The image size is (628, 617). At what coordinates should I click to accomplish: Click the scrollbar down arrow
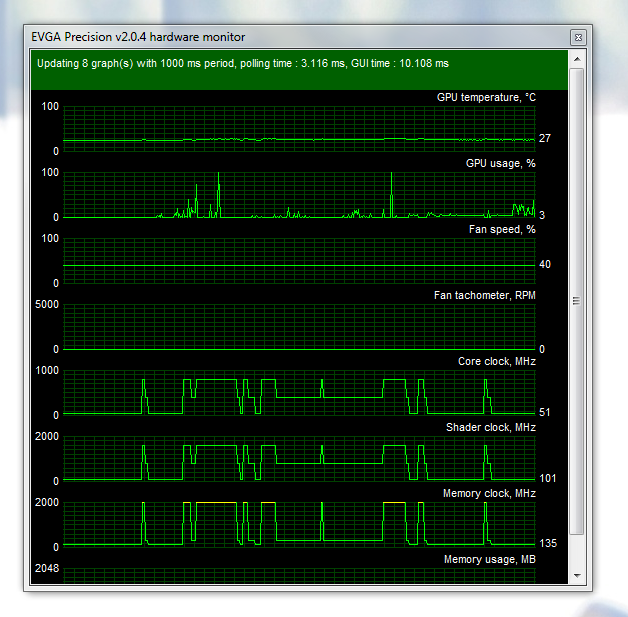[577, 576]
